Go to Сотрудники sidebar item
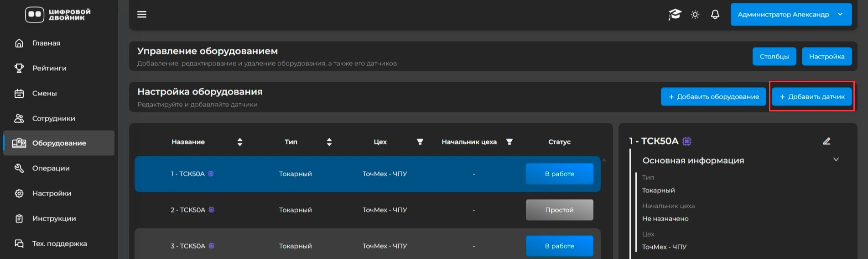 pos(53,118)
